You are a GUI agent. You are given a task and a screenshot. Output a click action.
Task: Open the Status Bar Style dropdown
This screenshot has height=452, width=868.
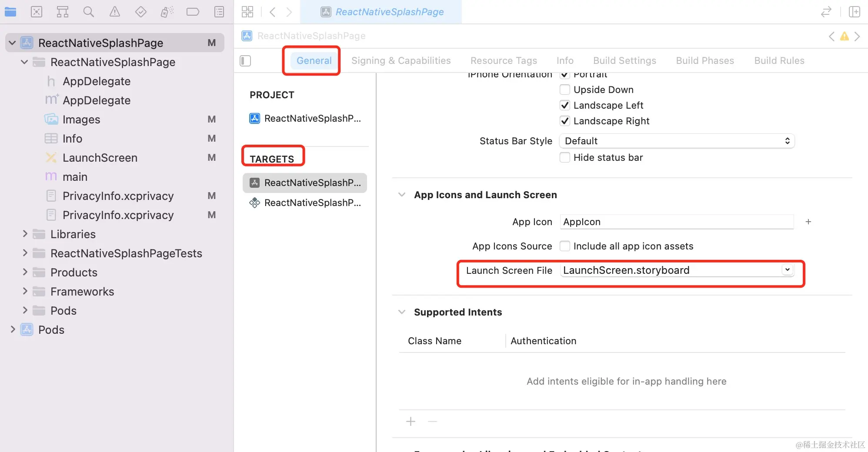[677, 141]
